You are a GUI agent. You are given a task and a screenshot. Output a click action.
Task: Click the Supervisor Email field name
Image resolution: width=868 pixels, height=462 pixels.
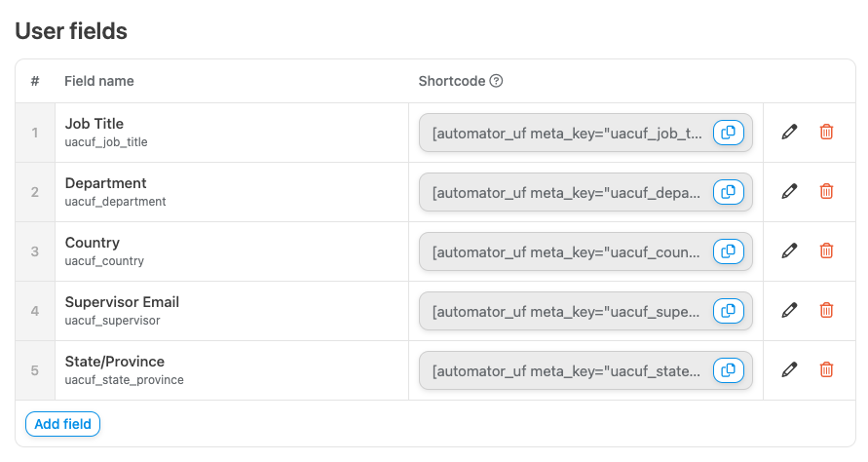[122, 302]
